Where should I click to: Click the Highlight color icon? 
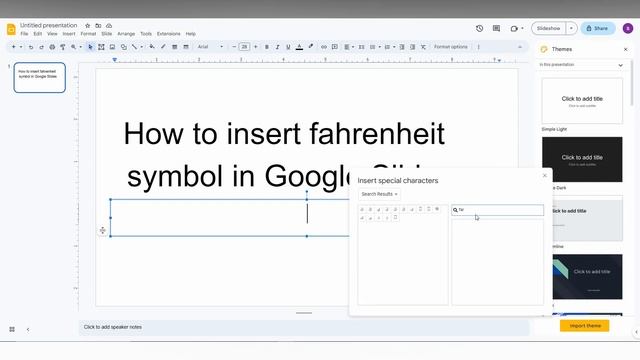[x=311, y=47]
